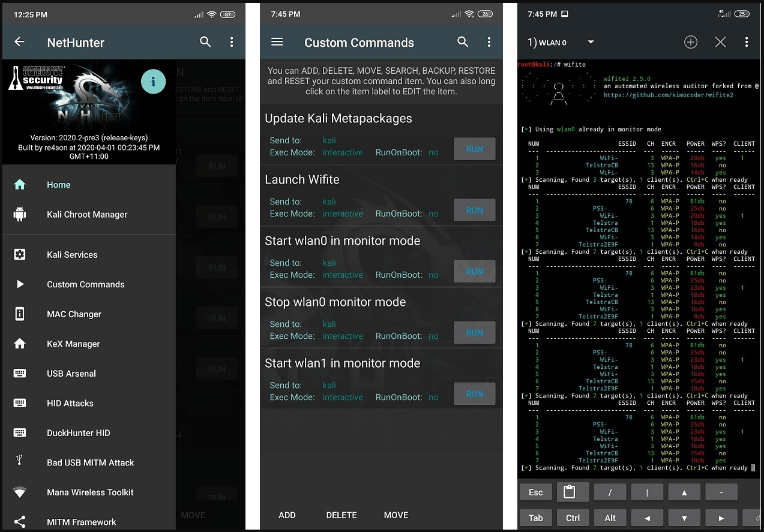Click the MITM Framework share icon
This screenshot has height=532, width=764.
click(x=20, y=522)
